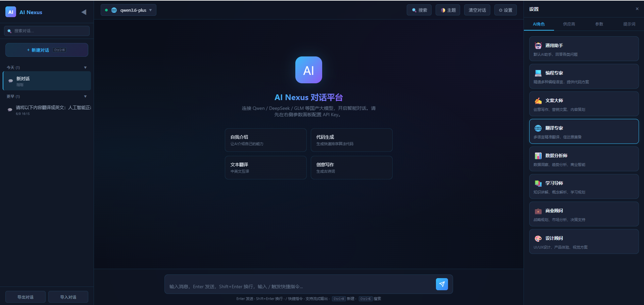Select the 通用助手 role title
Viewport: 644px width, 305px height.
[554, 46]
